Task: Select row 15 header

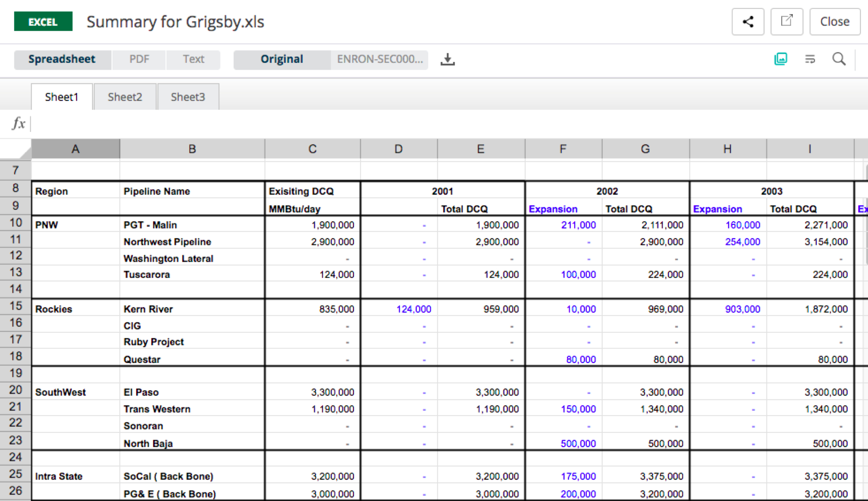Action: tap(16, 306)
